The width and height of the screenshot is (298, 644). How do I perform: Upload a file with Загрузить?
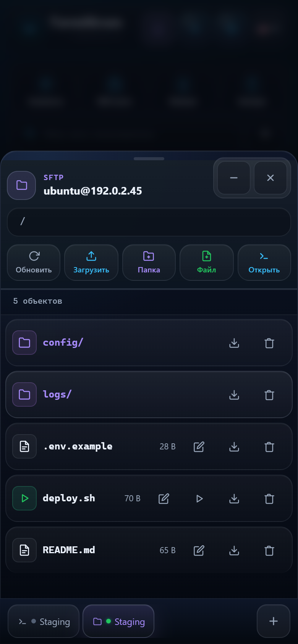[x=91, y=262]
